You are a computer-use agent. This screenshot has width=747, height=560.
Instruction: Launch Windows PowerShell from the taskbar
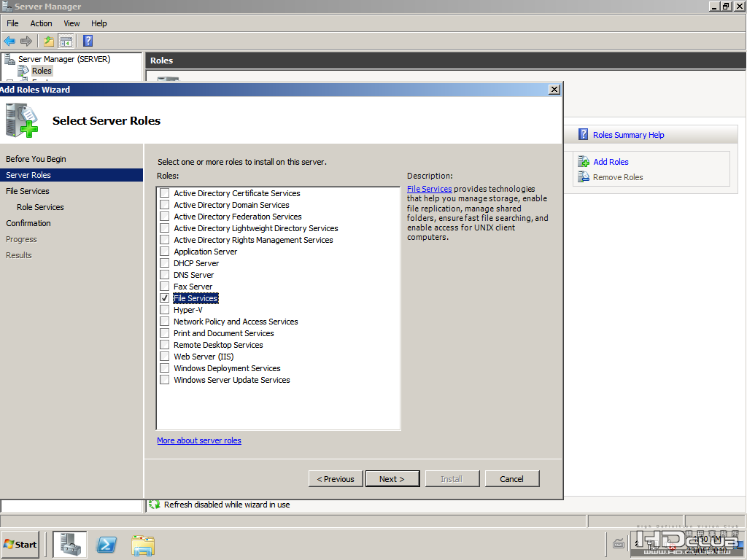click(107, 544)
